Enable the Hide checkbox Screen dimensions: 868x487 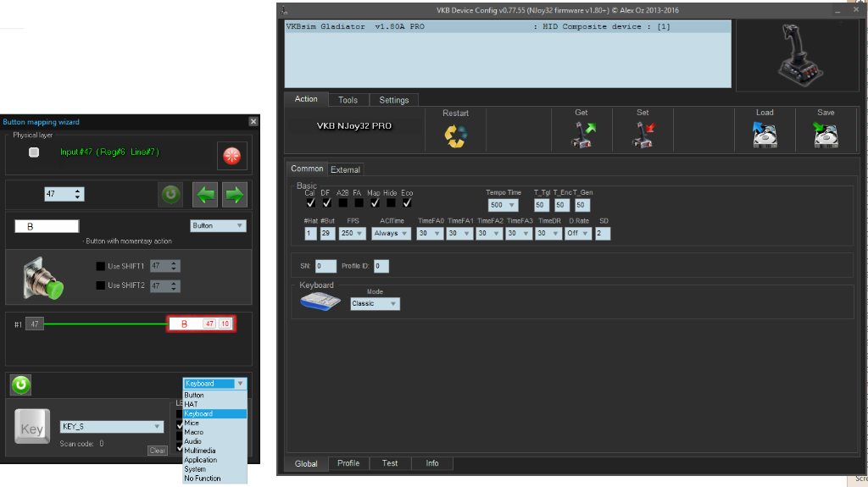[391, 203]
